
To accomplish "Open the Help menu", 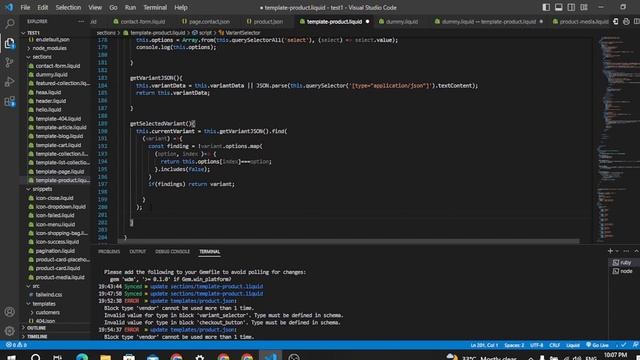I will click(180, 7).
